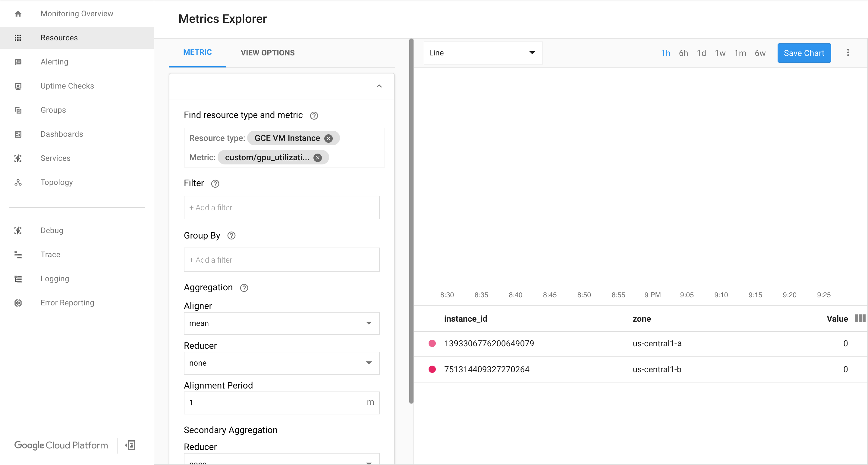The height and width of the screenshot is (465, 868).
Task: Switch to the VIEW OPTIONS tab
Action: pyautogui.click(x=268, y=53)
